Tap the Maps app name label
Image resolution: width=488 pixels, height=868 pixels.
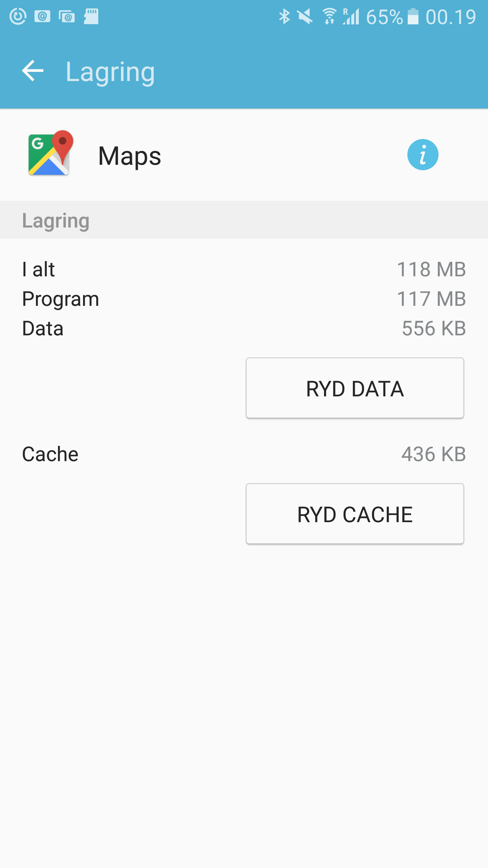tap(129, 156)
